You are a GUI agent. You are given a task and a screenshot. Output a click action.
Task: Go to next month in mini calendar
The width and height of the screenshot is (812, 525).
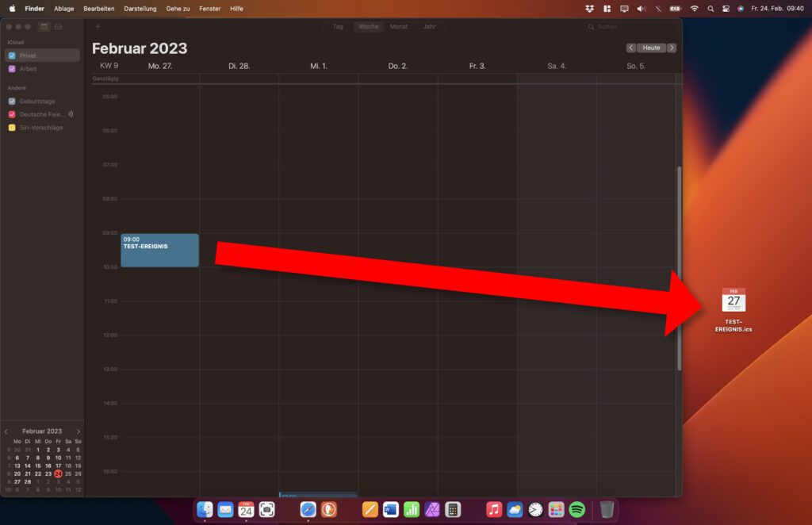tap(79, 431)
